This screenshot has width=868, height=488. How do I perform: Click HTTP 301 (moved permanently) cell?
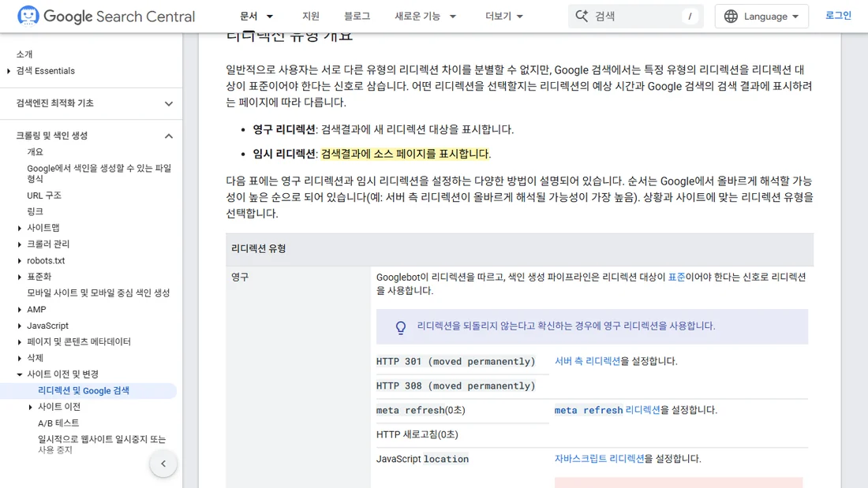pyautogui.click(x=455, y=361)
